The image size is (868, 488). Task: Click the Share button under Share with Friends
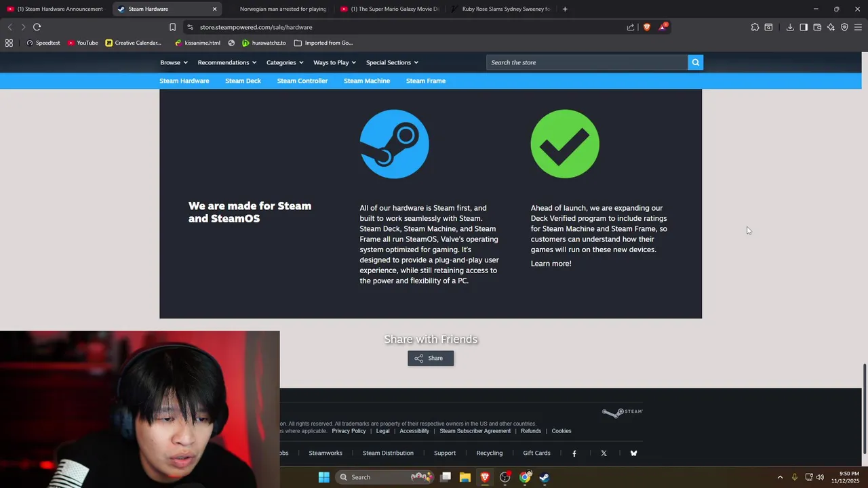click(431, 358)
